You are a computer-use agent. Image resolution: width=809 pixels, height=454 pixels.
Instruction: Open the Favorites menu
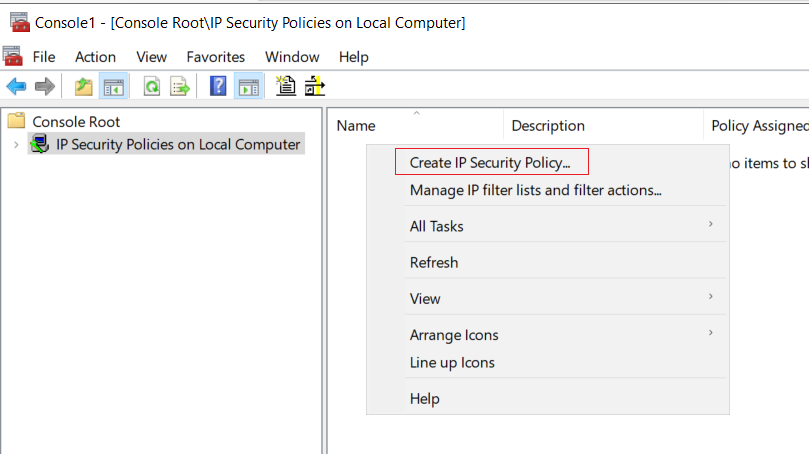(x=216, y=57)
